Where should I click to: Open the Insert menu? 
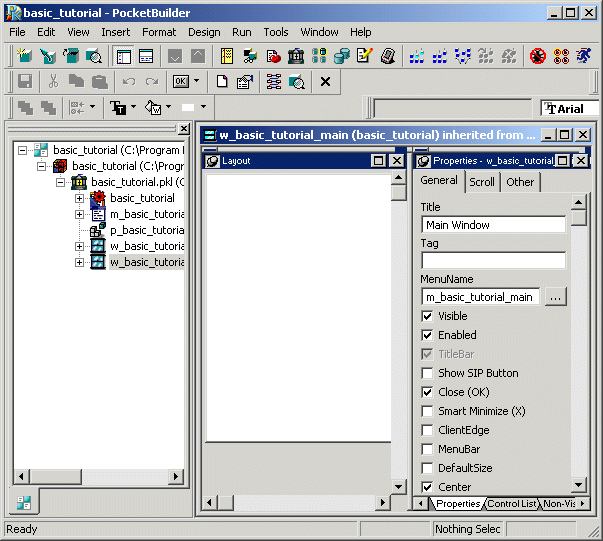[x=115, y=32]
